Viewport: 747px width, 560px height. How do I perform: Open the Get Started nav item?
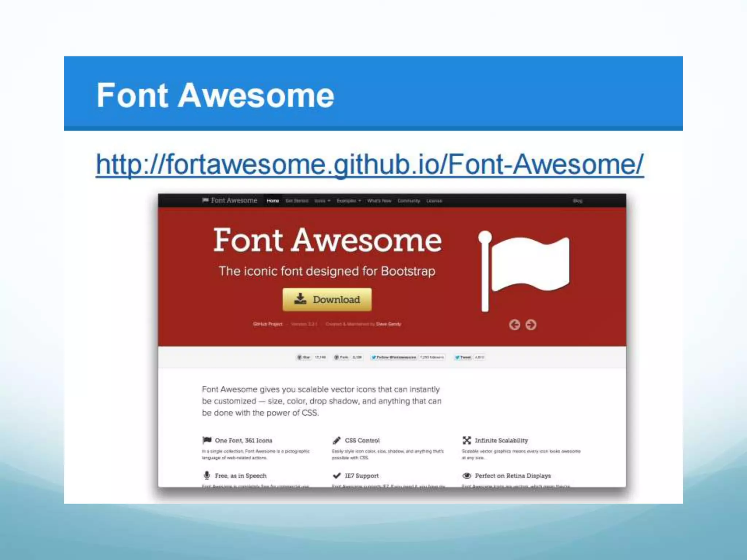297,201
